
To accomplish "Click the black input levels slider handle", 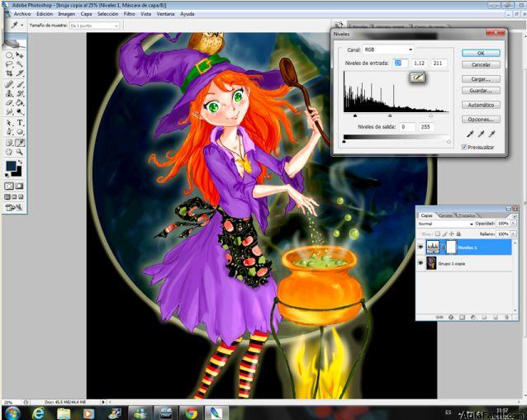I will (355, 116).
